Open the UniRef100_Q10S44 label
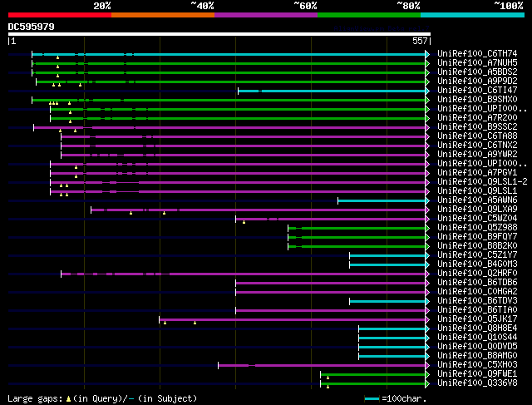Screen dimensions: 532x405 coord(477,338)
